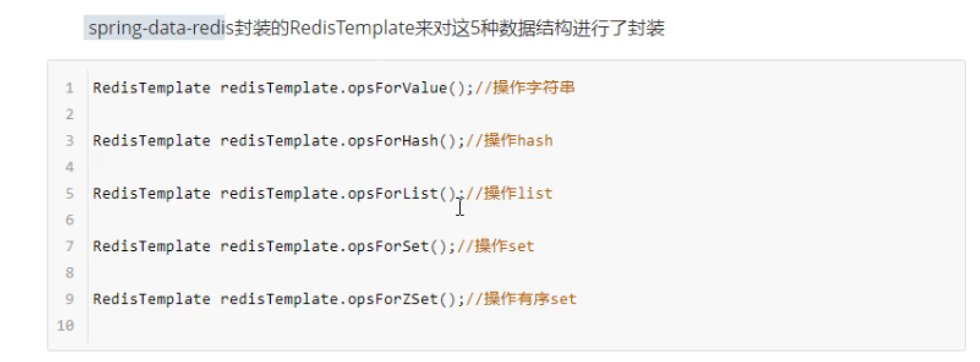980x362 pixels.
Task: Click the opsForList() method call
Action: click(402, 194)
